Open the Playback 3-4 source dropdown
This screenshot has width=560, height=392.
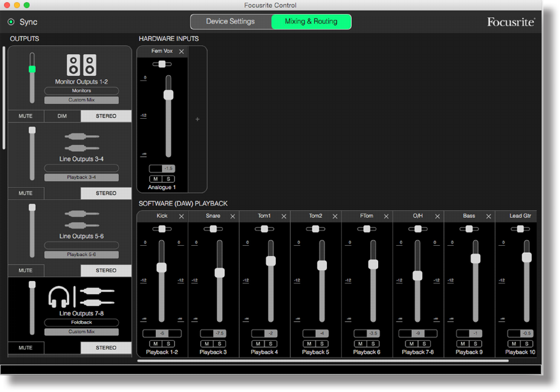pos(82,177)
